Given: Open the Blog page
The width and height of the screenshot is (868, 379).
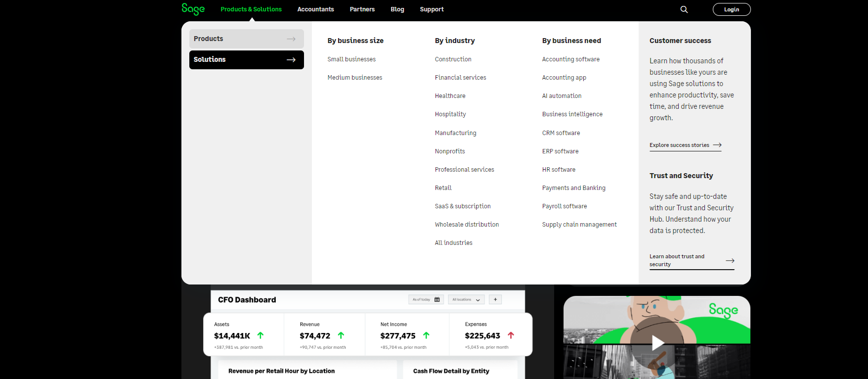Looking at the screenshot, I should (x=397, y=9).
